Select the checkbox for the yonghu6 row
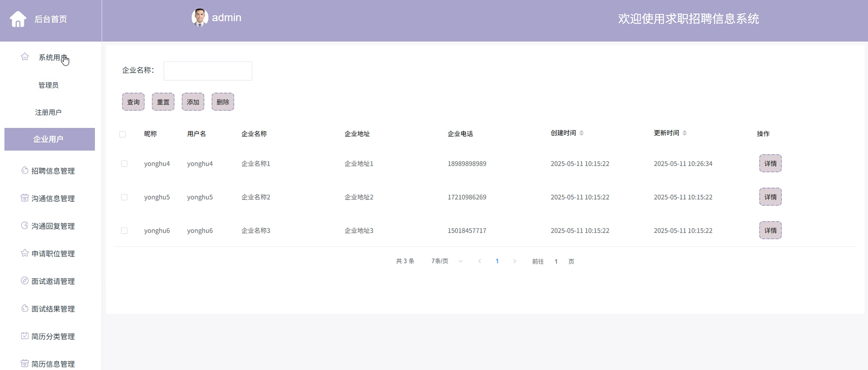This screenshot has width=868, height=370. click(124, 230)
